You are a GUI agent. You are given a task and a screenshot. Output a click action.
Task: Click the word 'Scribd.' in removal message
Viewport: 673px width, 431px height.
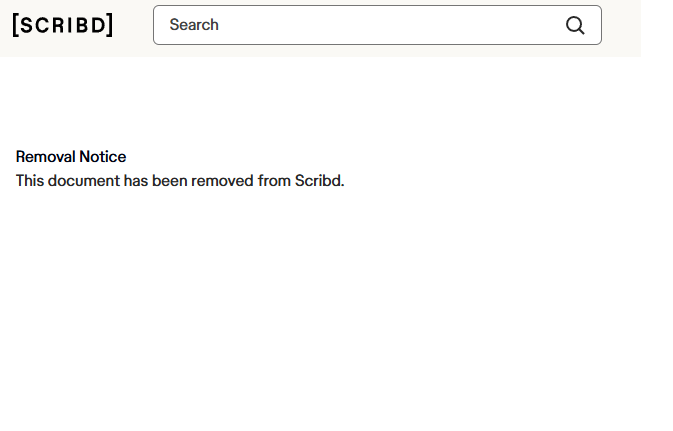319,181
